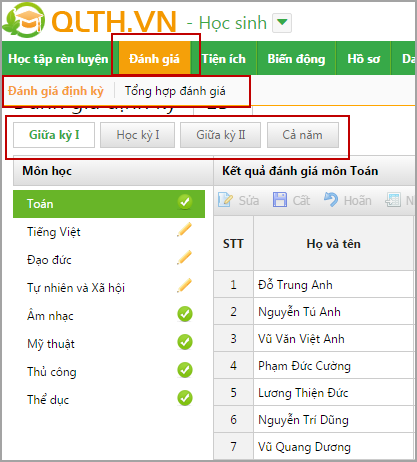
Task: Open the Học sinh dropdown arrow
Action: [x=282, y=23]
